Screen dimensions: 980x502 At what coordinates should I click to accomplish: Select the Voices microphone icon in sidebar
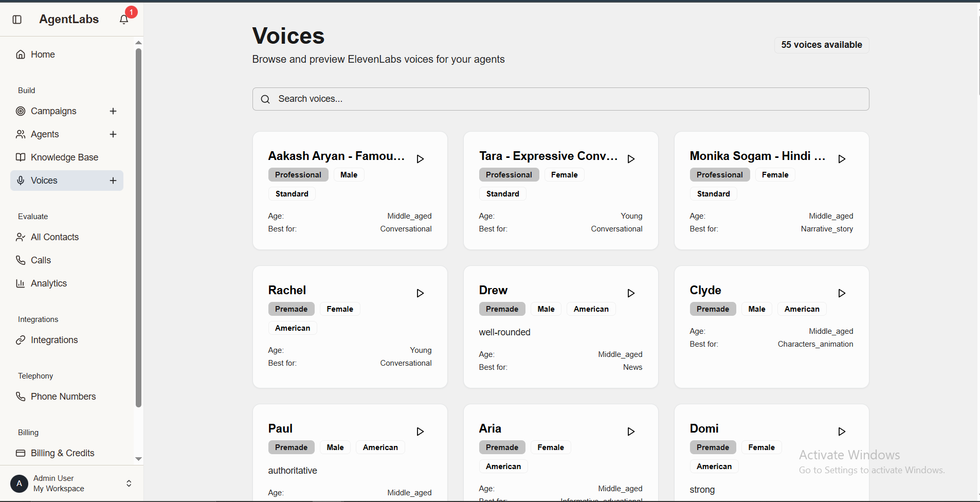click(20, 180)
